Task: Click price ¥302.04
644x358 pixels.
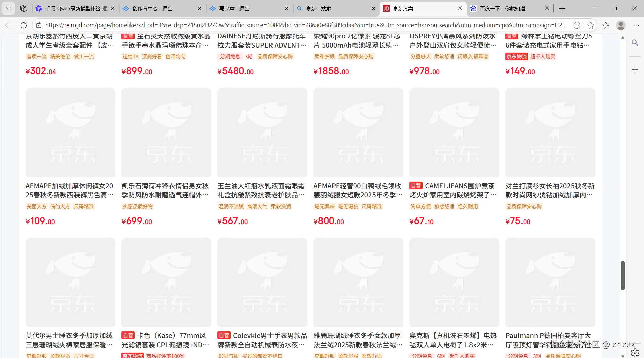Action: pos(41,71)
